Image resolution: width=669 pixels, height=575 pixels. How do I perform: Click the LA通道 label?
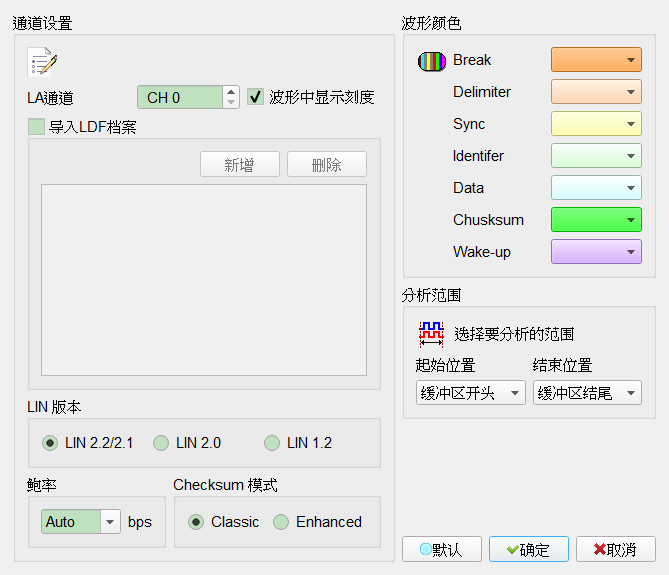coord(50,98)
